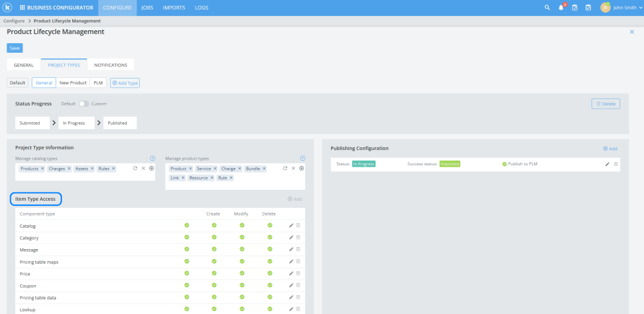
Task: Click Add Type button
Action: coord(125,83)
